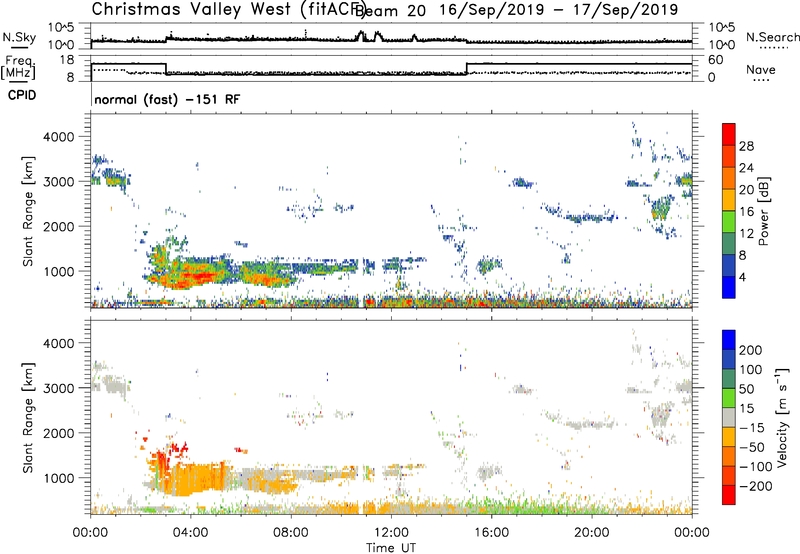The image size is (800, 554).
Task: Click the 4000 km tick in power panel
Action: tap(58, 137)
